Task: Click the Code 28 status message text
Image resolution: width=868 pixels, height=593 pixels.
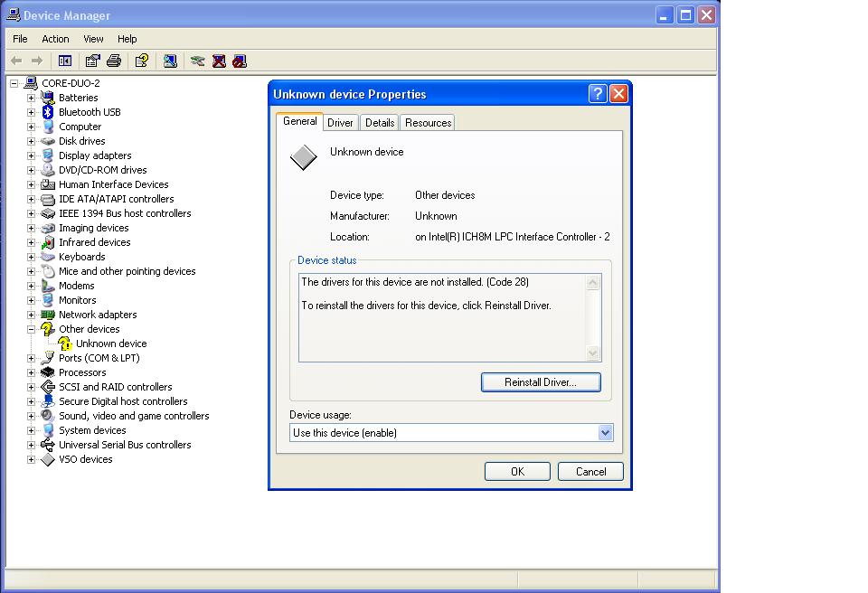Action: tap(415, 282)
